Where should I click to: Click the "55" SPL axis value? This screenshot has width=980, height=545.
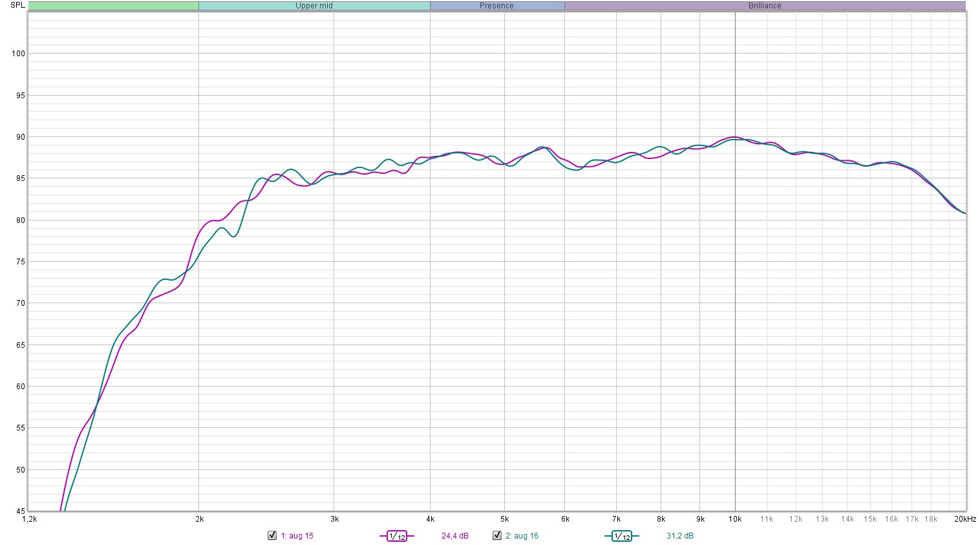(20, 428)
